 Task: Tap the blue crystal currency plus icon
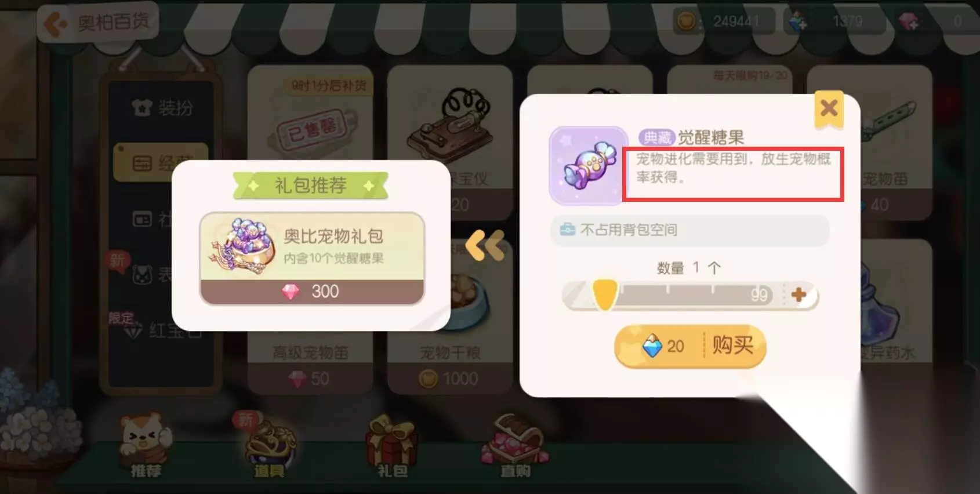797,21
